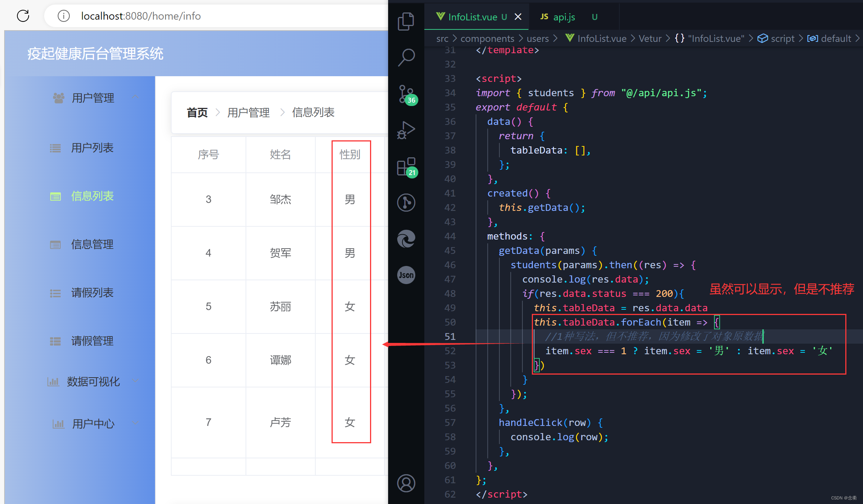The height and width of the screenshot is (504, 863).
Task: Select 用户列表 in the sidebar menu
Action: tap(92, 148)
